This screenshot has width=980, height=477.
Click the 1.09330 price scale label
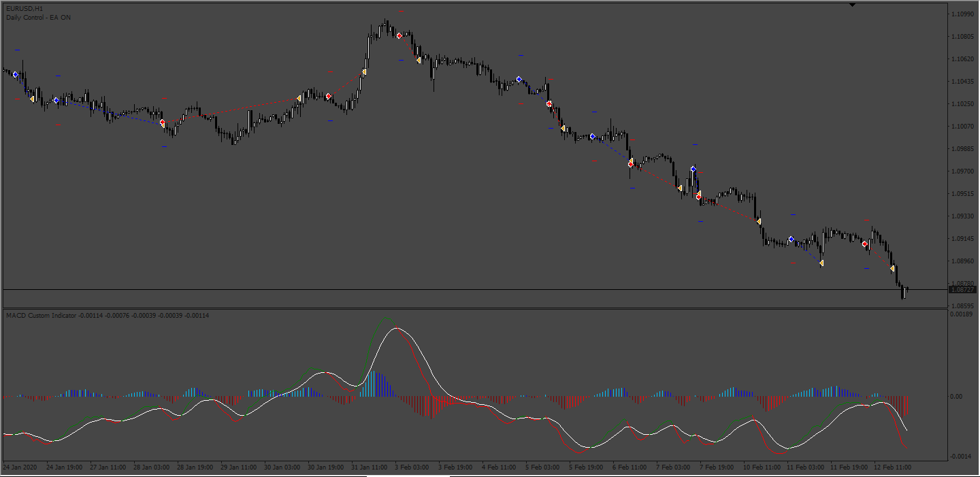click(962, 216)
